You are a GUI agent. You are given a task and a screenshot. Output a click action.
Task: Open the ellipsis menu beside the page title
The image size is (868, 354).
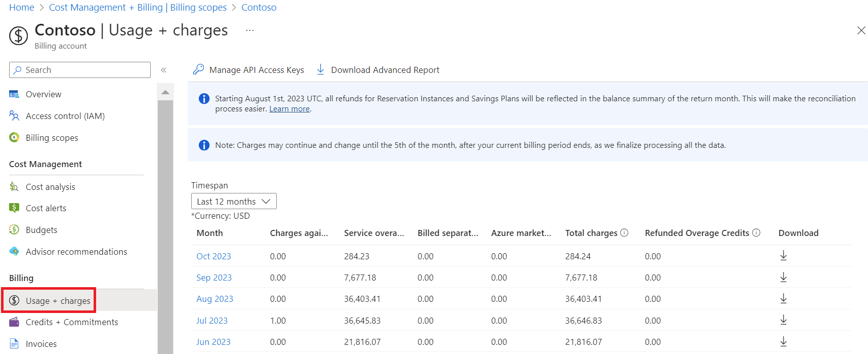tap(250, 30)
